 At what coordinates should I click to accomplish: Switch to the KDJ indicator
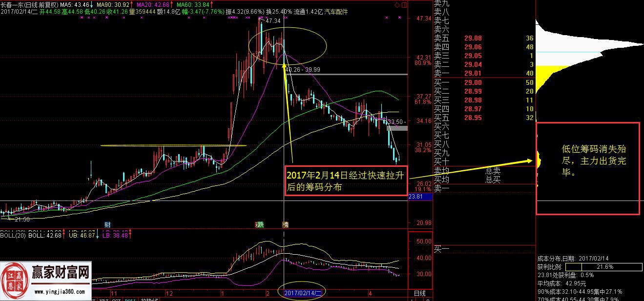tap(104, 300)
